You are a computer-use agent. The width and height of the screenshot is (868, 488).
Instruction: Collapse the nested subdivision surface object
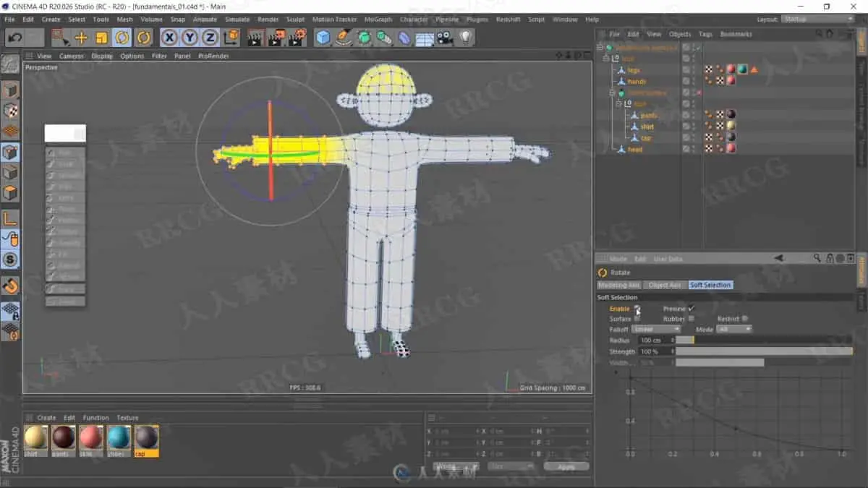coord(613,93)
